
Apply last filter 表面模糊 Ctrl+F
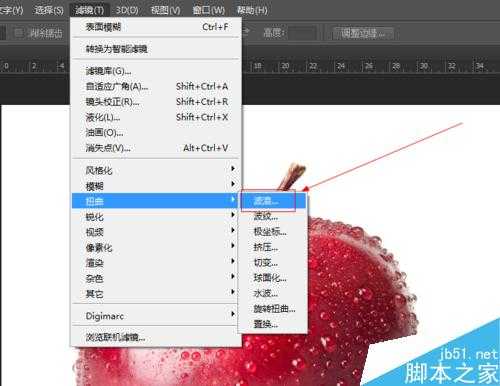(x=156, y=27)
